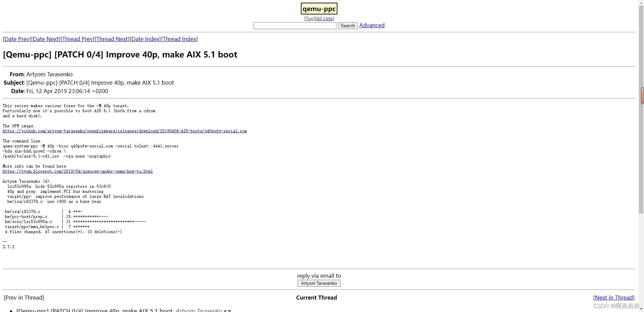
Task: Click the Current Thread heading
Action: 316,298
